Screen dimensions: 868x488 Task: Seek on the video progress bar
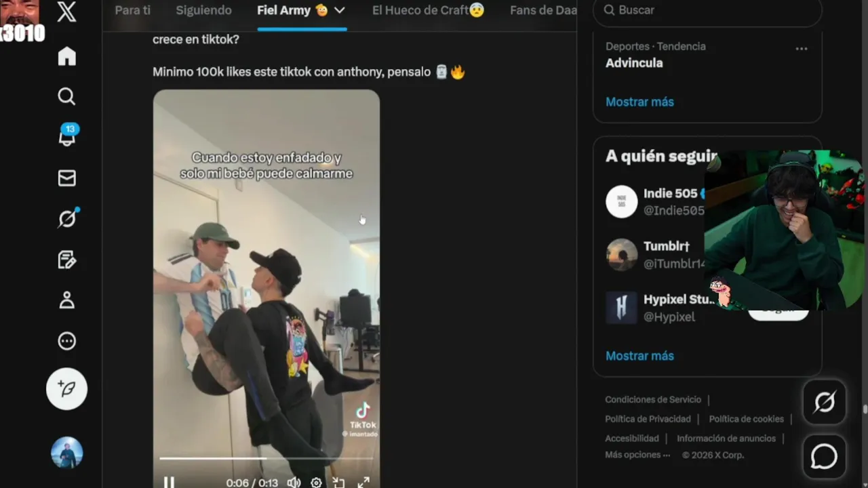point(266,459)
